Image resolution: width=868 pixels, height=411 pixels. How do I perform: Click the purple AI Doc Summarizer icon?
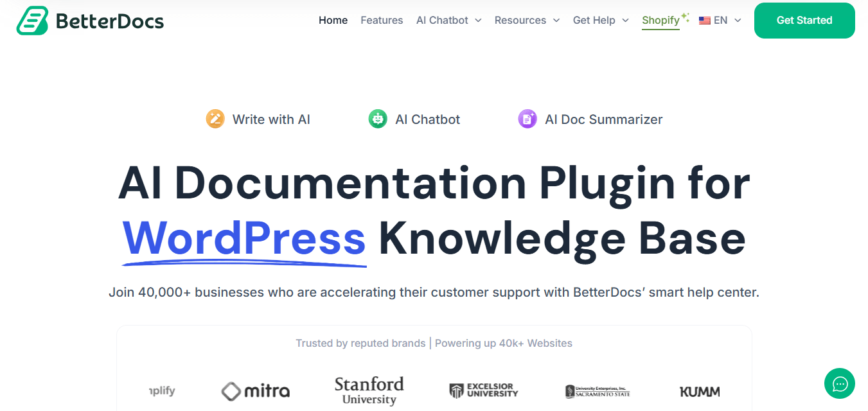coord(527,119)
